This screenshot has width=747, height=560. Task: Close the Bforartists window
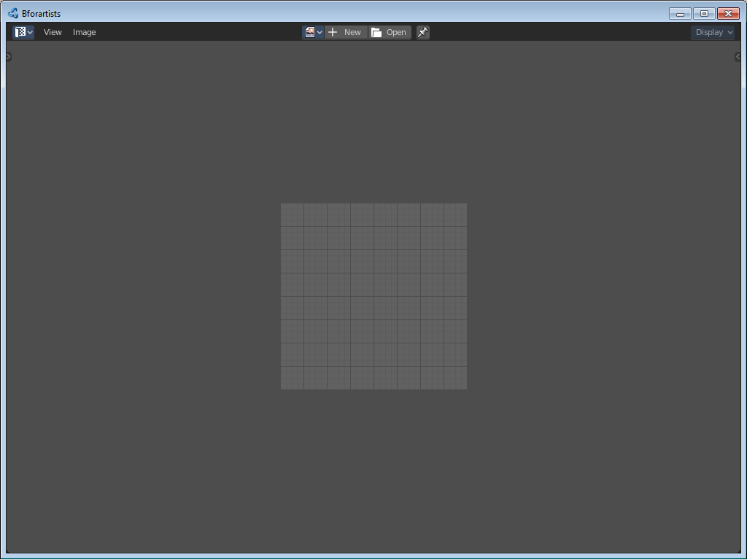[x=729, y=14]
